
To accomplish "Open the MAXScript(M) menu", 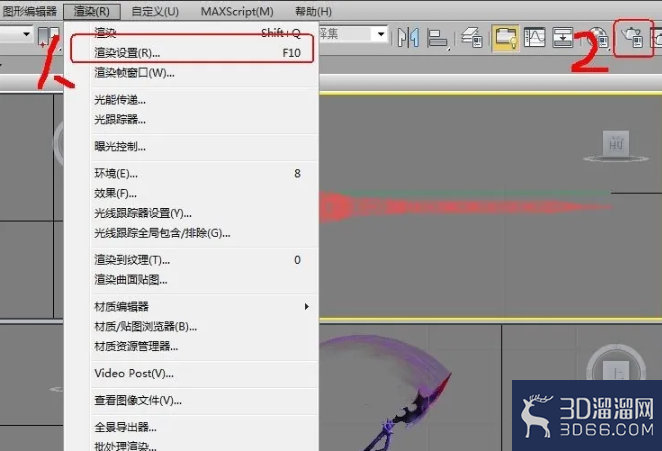I will click(x=237, y=11).
